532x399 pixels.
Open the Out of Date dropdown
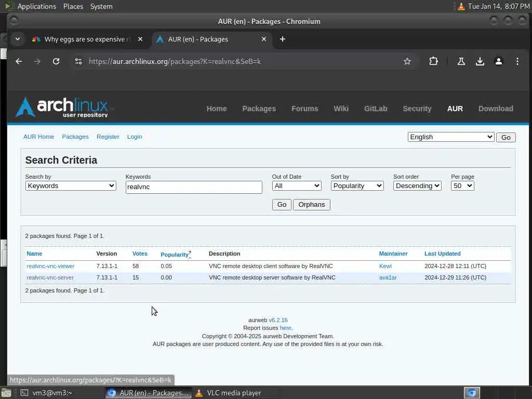(297, 185)
